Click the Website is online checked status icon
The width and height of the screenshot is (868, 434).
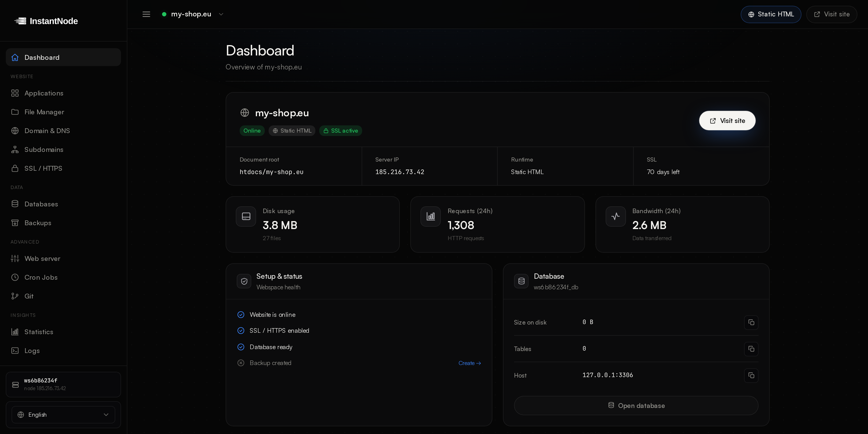coord(241,315)
